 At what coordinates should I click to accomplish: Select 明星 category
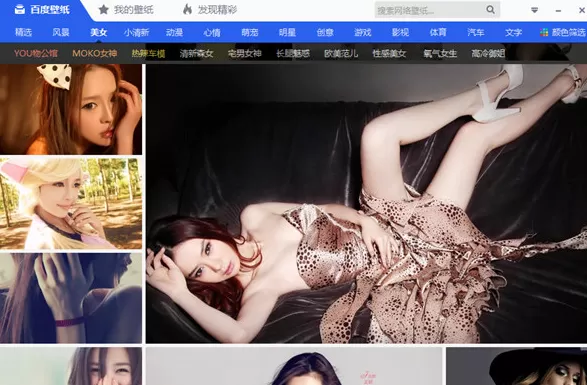click(x=287, y=33)
